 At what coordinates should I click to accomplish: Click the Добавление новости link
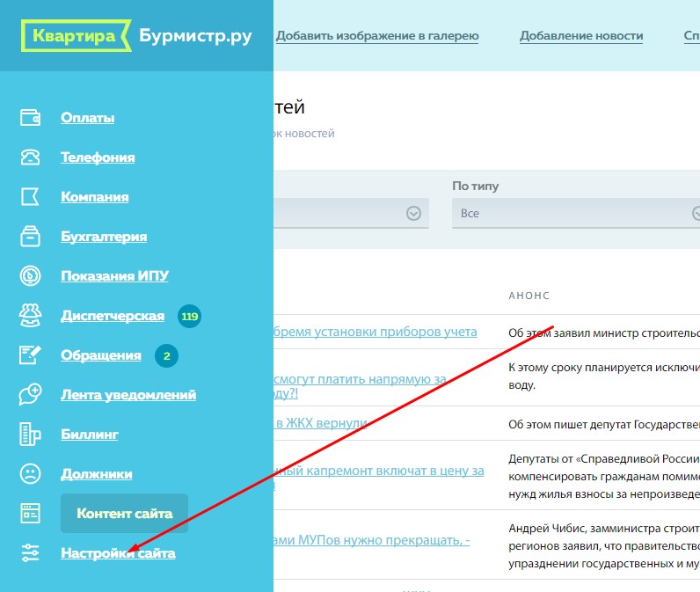click(x=581, y=36)
